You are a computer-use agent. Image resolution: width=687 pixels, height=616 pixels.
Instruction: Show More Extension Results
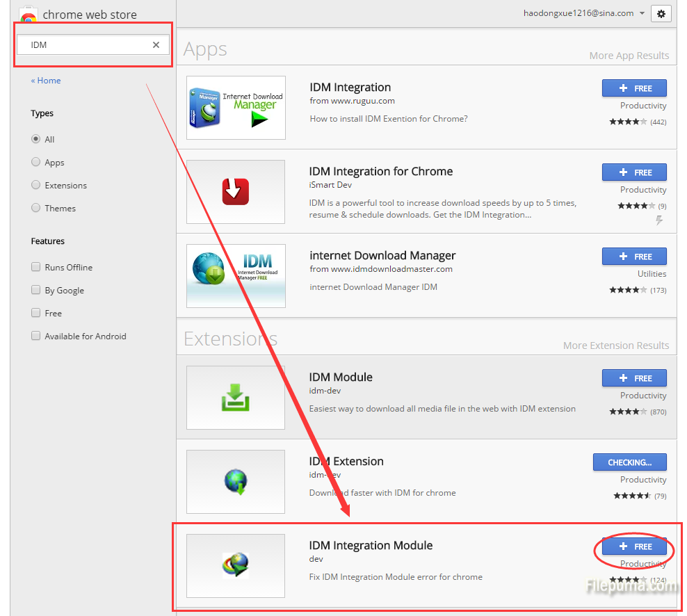tap(615, 346)
